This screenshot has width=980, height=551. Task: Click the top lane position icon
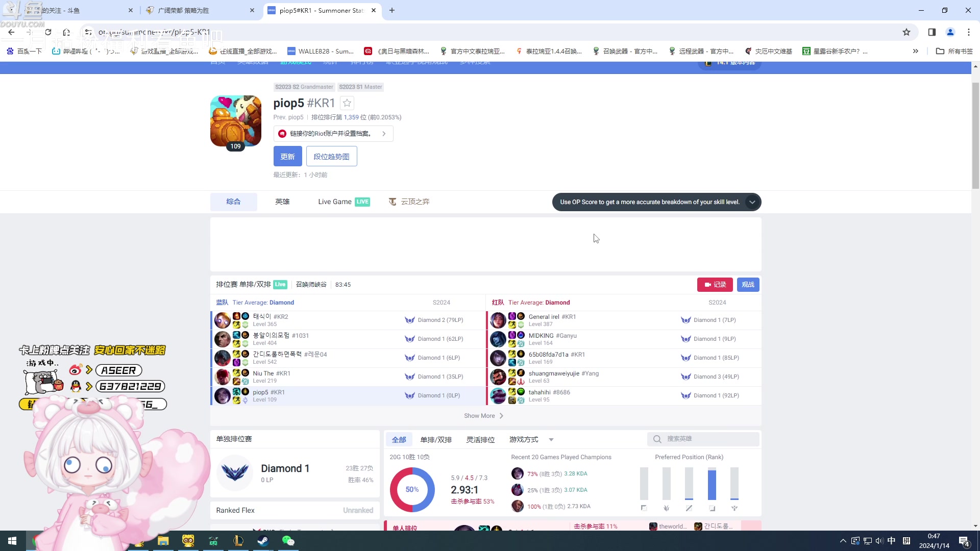coord(644,508)
